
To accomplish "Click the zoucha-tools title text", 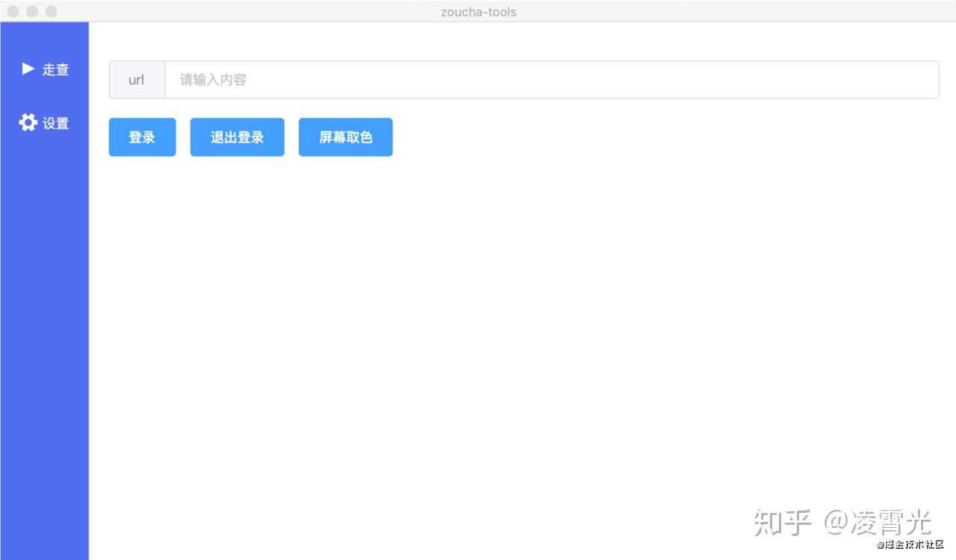I will tap(479, 11).
